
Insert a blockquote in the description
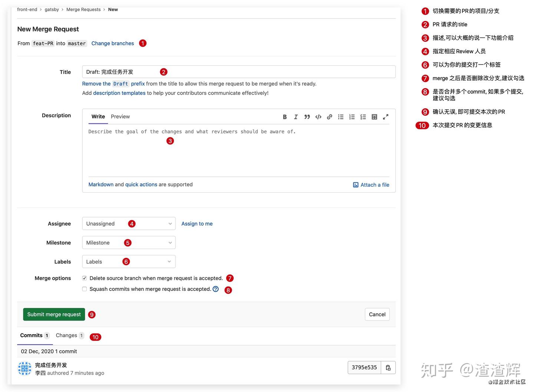307,117
